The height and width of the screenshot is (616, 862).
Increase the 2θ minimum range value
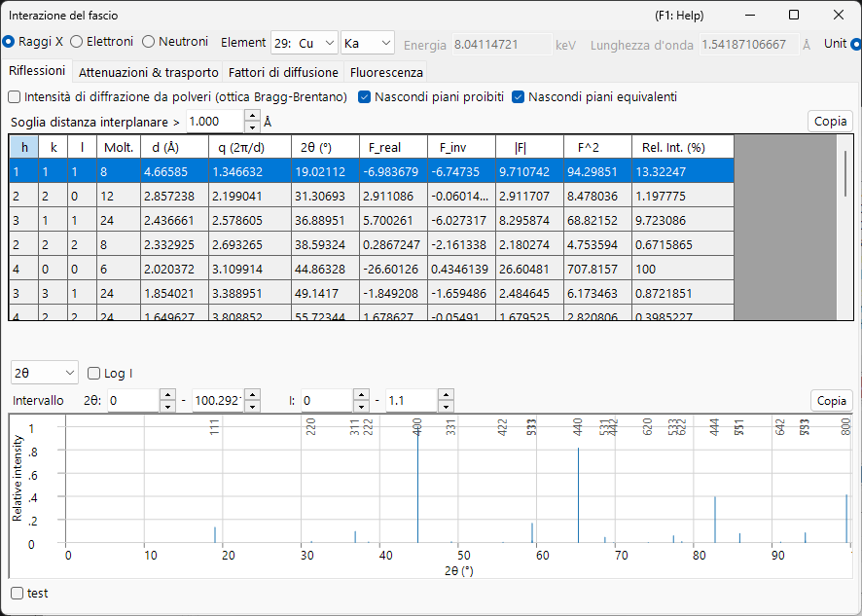pos(167,395)
